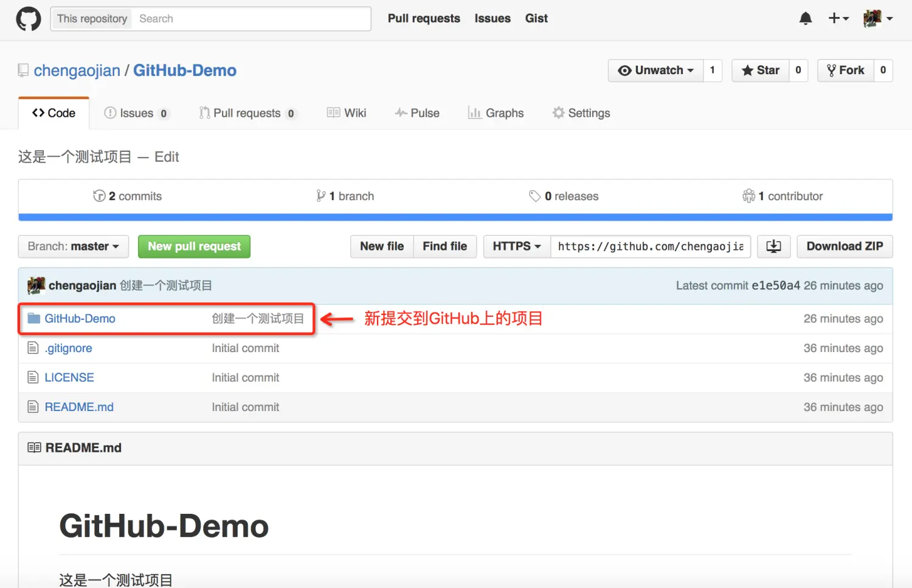Click the committer avatar thumbnail

[x=36, y=285]
